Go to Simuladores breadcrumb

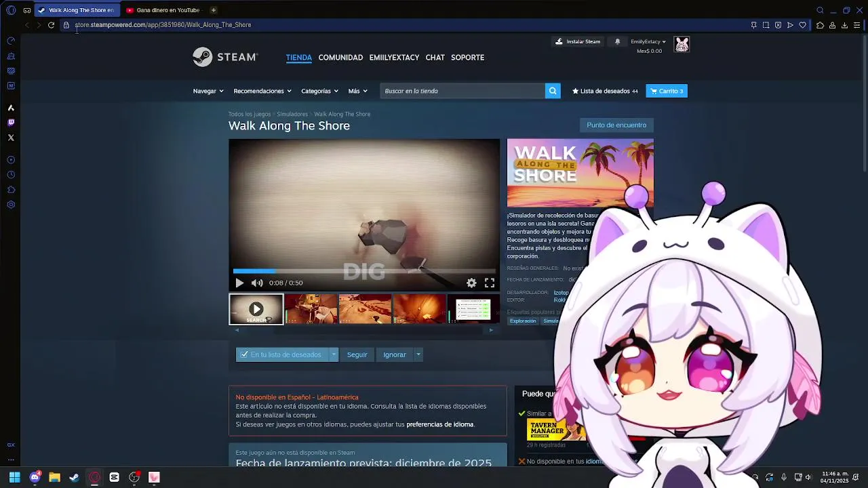point(292,114)
